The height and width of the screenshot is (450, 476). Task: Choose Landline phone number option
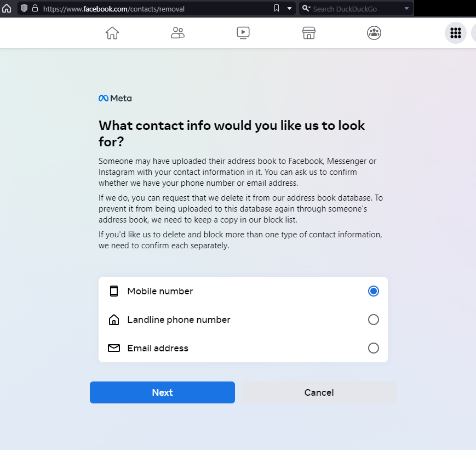click(x=374, y=320)
